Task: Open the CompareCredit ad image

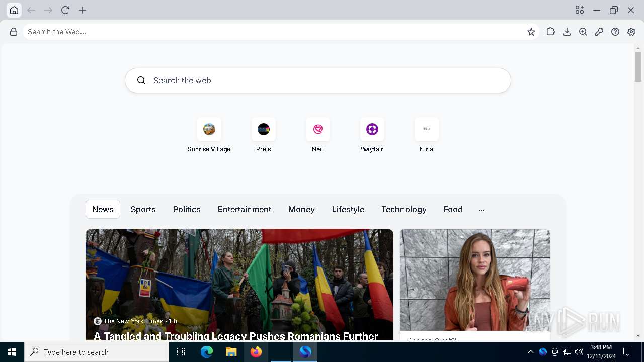Action: coord(475,280)
